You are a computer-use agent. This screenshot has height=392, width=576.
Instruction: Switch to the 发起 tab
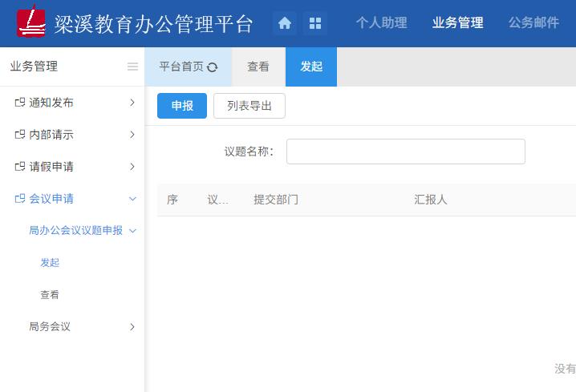coord(311,67)
